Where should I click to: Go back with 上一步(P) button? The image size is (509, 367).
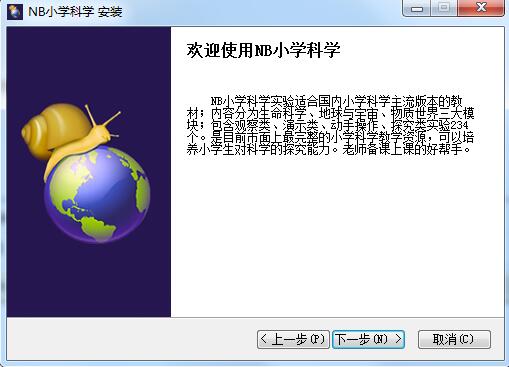pyautogui.click(x=293, y=339)
